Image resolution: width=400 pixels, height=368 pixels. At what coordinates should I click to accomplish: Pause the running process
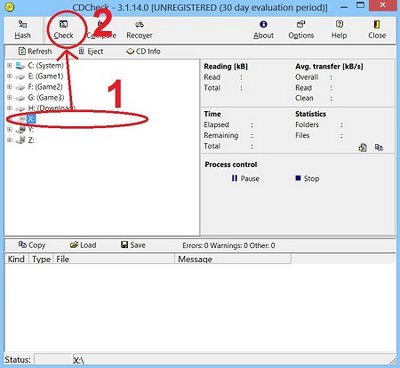click(x=245, y=179)
